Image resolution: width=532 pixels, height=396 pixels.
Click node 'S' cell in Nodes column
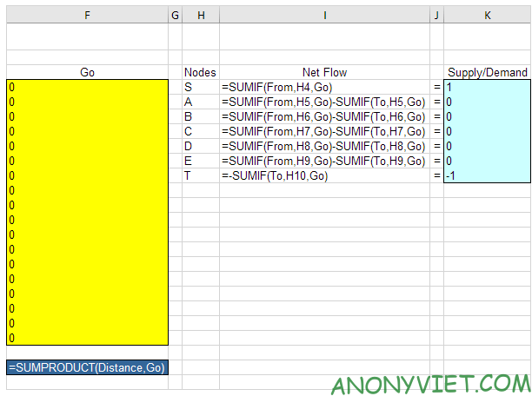[201, 88]
